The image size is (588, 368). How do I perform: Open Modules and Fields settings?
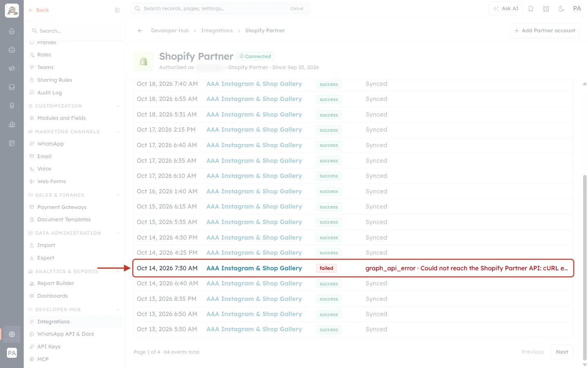pos(61,118)
